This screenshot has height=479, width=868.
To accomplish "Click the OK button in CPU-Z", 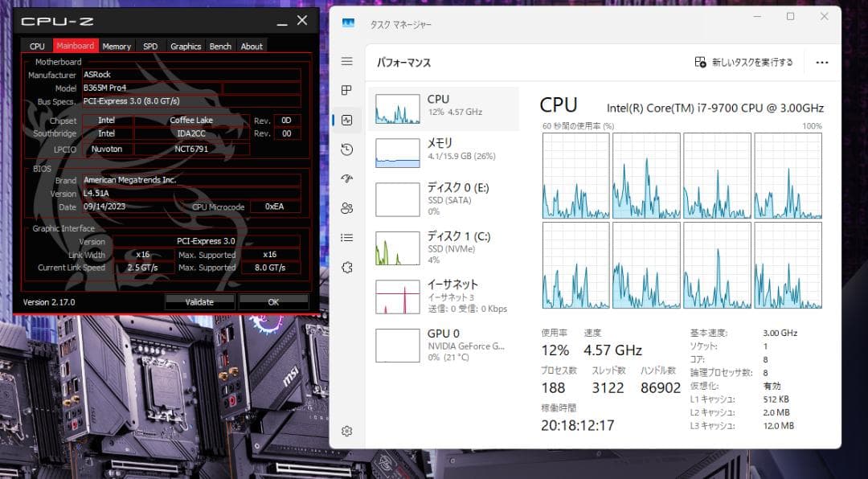I will point(273,302).
